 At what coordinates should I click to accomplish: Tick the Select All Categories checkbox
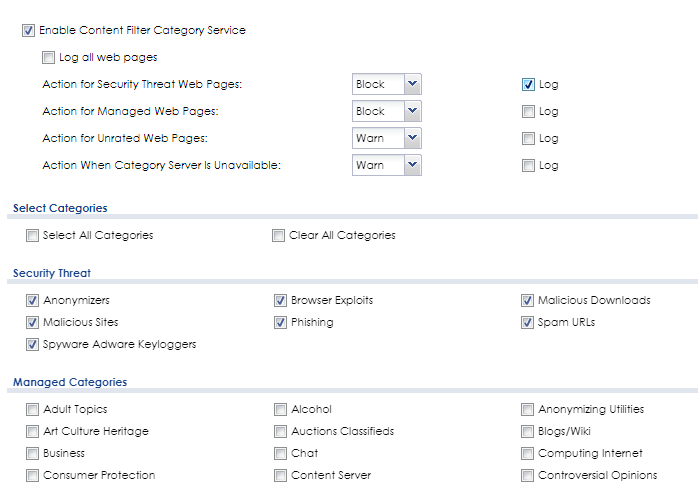(x=33, y=236)
